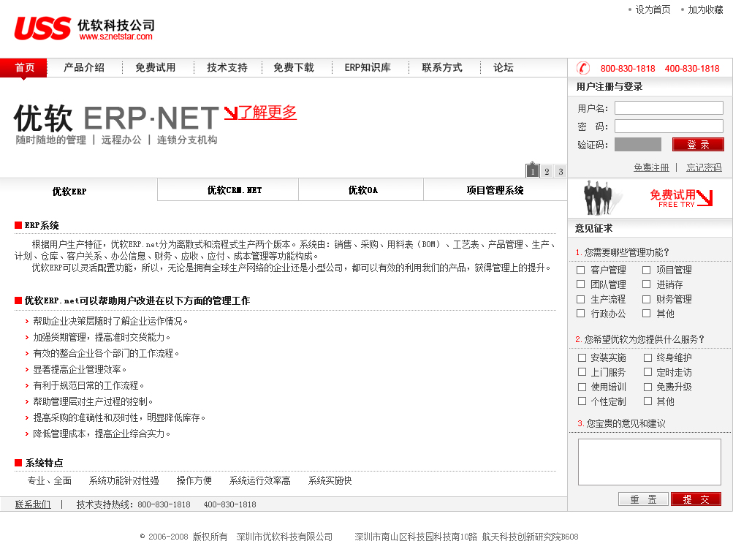Viewport: 733px width, 560px height.
Task: Tick the 免费升级 checkbox
Action: (647, 387)
